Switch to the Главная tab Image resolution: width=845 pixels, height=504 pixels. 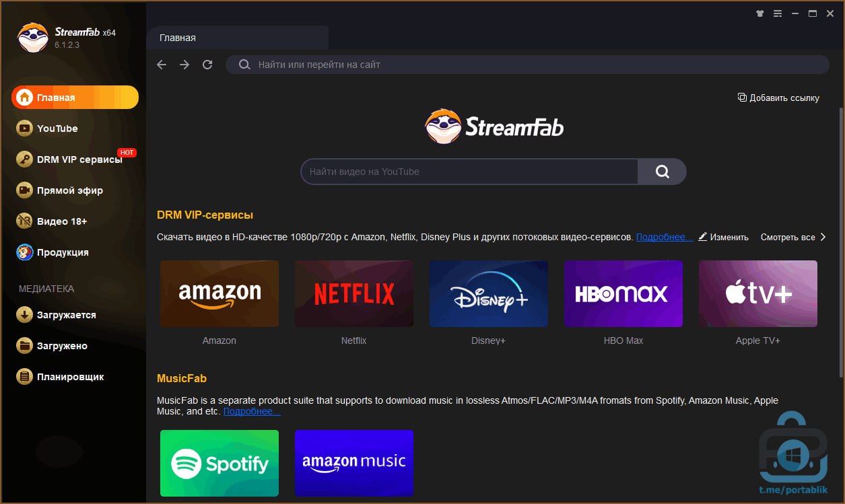(237, 38)
